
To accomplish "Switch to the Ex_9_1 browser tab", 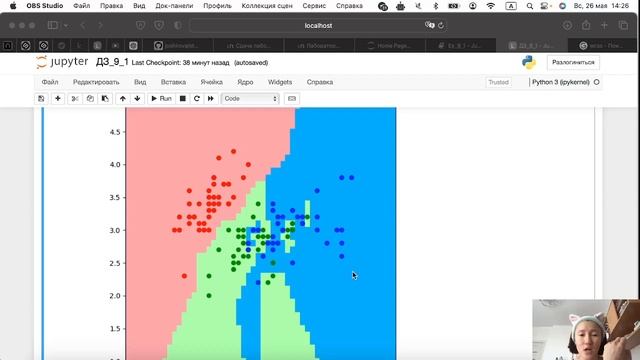I will click(461, 46).
